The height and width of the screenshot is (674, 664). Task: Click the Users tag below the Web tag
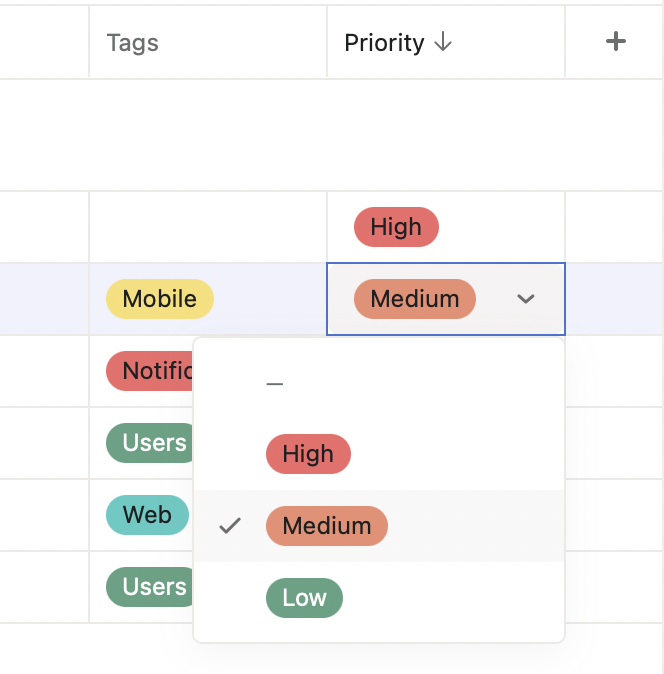[149, 587]
